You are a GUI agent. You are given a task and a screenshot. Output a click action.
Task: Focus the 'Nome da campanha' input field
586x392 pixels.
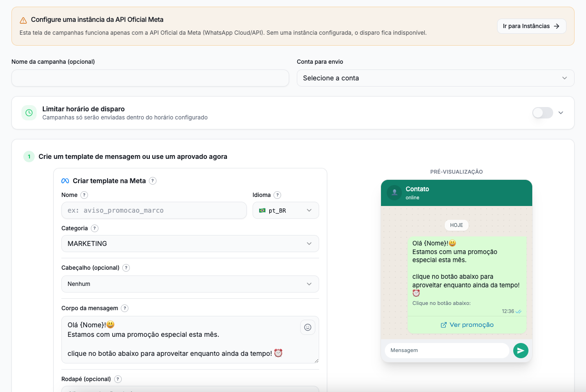coord(150,78)
